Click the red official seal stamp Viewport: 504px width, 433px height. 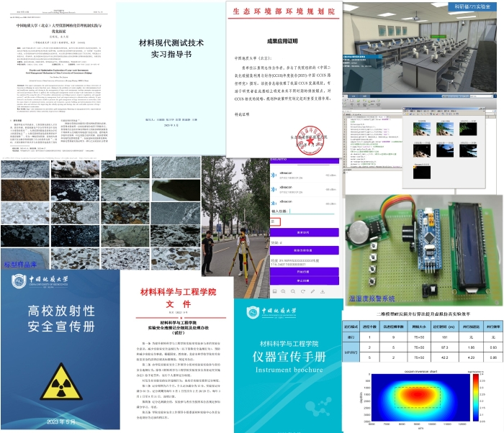[310, 140]
